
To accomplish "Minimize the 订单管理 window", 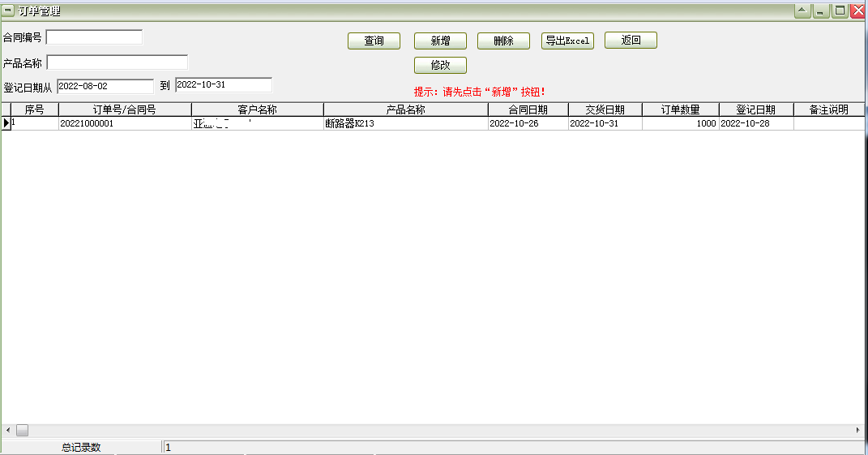I will coord(820,11).
